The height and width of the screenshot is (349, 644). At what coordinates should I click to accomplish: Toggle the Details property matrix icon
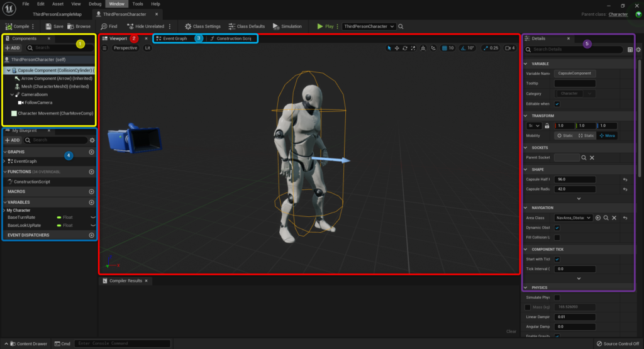(x=630, y=50)
